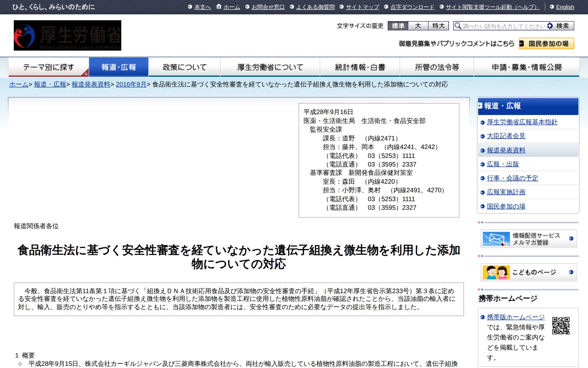Screen dimensions: 588x368
Task: Click the magnifier icon in search box
Action: pos(458,26)
